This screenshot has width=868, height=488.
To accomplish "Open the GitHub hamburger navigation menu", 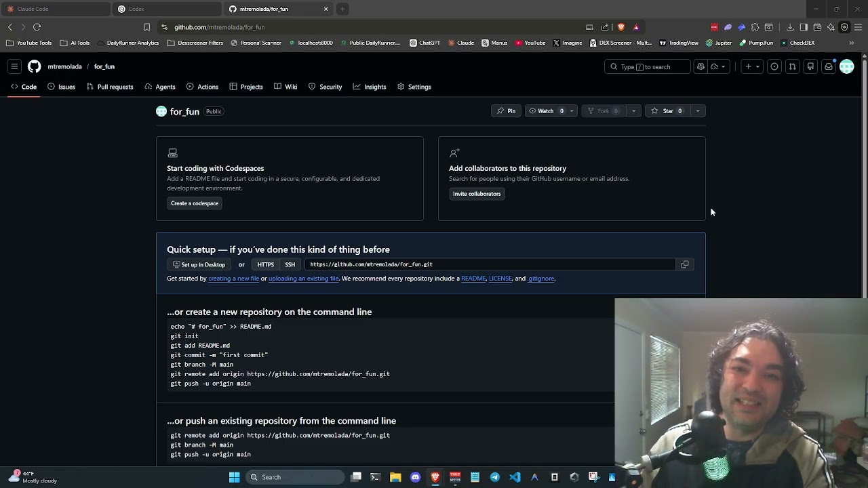I will click(14, 66).
